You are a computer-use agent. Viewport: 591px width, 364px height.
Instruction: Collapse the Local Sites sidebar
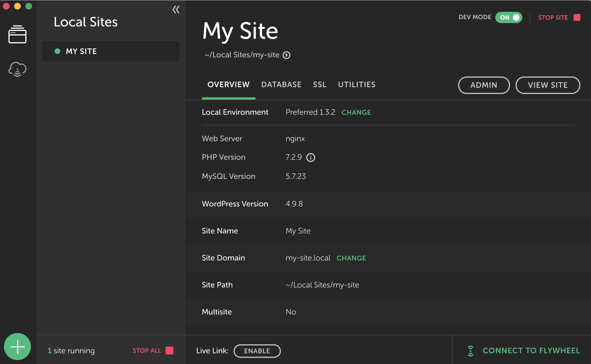176,10
